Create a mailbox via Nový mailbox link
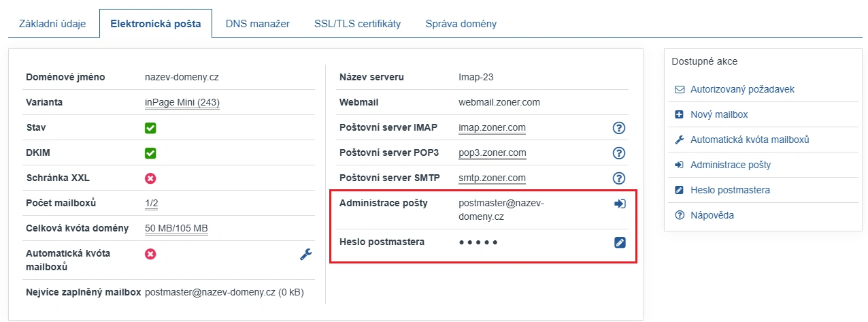The height and width of the screenshot is (322, 868). (x=719, y=114)
